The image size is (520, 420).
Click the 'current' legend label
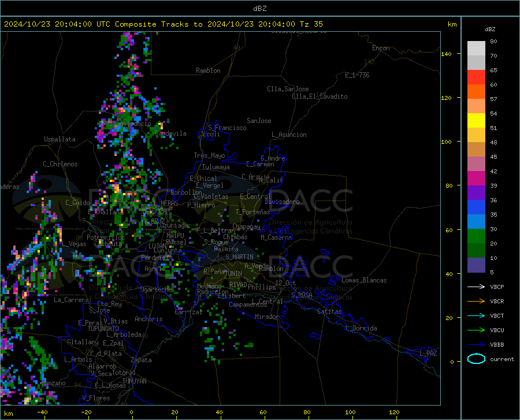coord(502,359)
